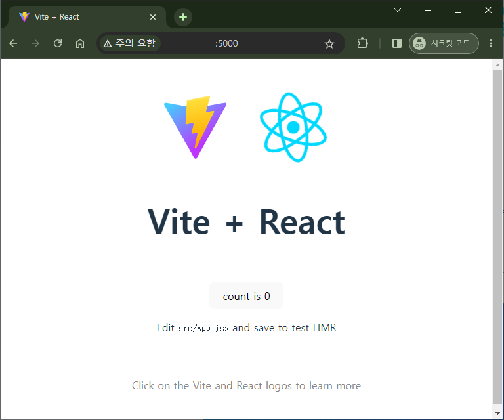Click the scrollbar down arrow

(x=497, y=413)
